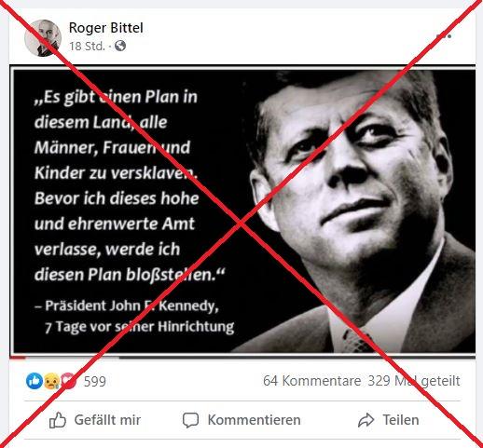Viewport: 483px width, 448px height.
Task: Click the arrow icon beside Teilen
Action: point(366,420)
